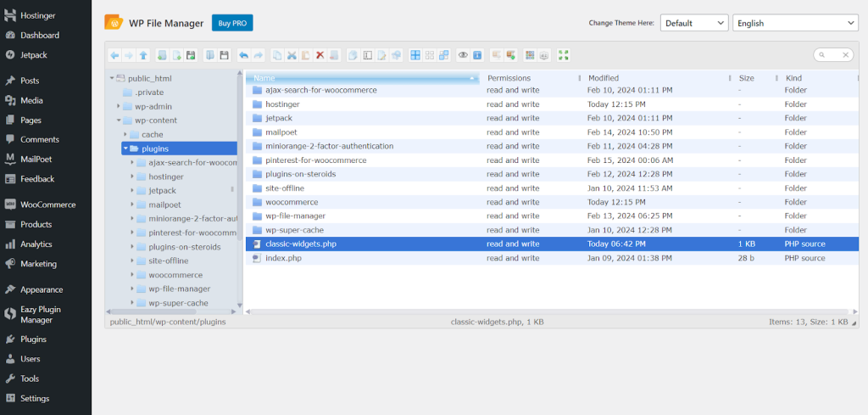
Task: Select the wp-file-manager folder row
Action: click(551, 216)
